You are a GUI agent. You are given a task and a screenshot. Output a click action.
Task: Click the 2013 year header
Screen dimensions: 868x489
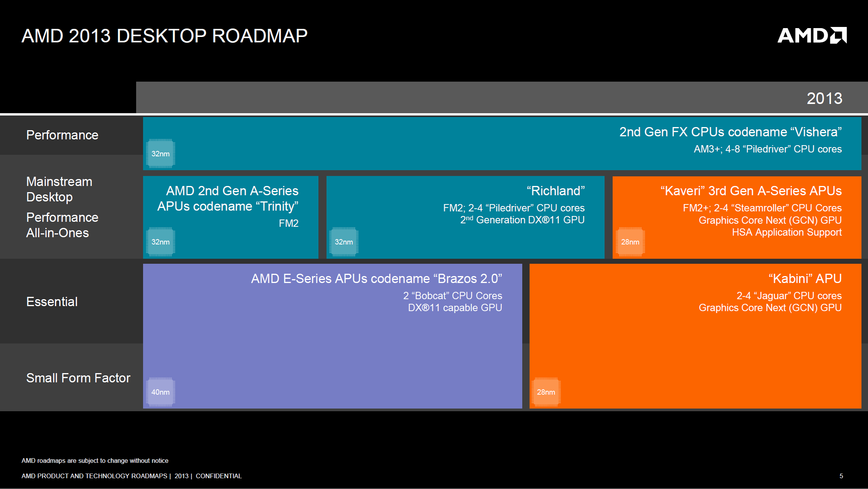tap(824, 99)
